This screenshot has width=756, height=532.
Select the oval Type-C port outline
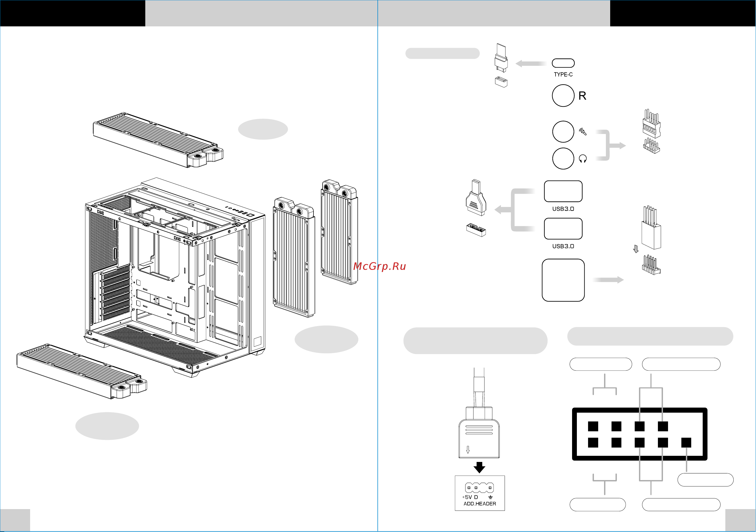coord(563,63)
